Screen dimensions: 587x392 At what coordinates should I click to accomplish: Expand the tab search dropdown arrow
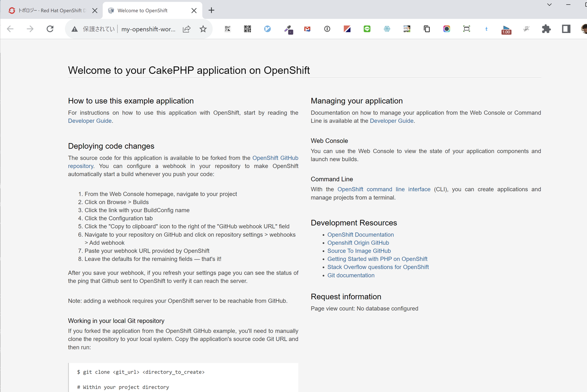click(549, 5)
